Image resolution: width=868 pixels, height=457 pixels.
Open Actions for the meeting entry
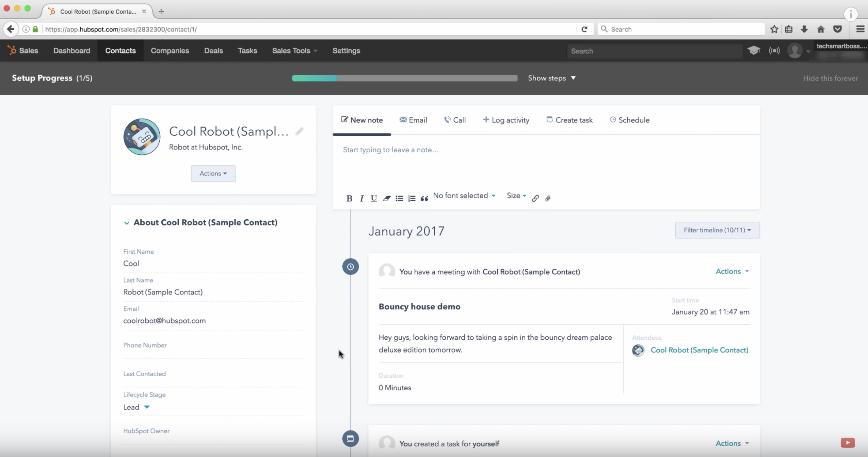[x=732, y=271]
